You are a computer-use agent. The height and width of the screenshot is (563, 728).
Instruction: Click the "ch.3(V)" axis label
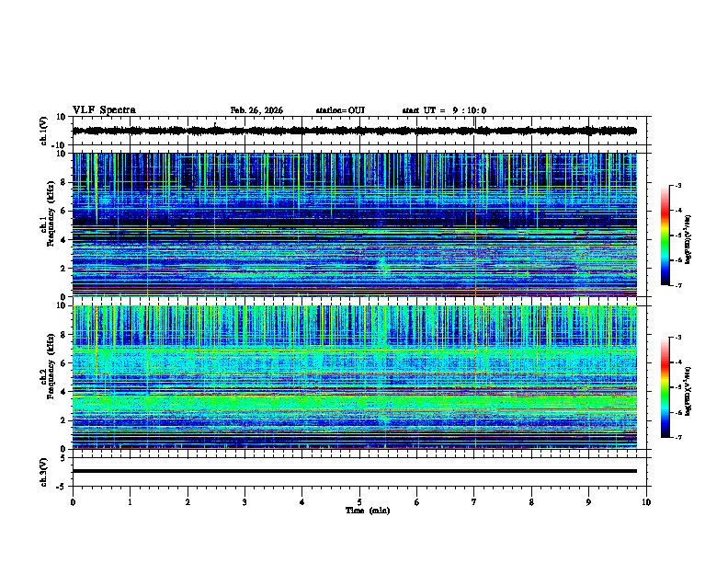point(44,472)
